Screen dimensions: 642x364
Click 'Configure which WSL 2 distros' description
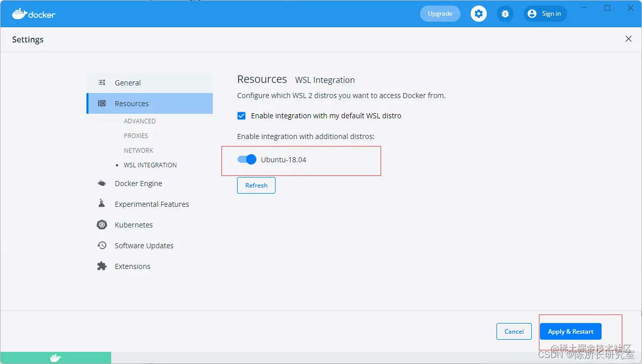(341, 95)
